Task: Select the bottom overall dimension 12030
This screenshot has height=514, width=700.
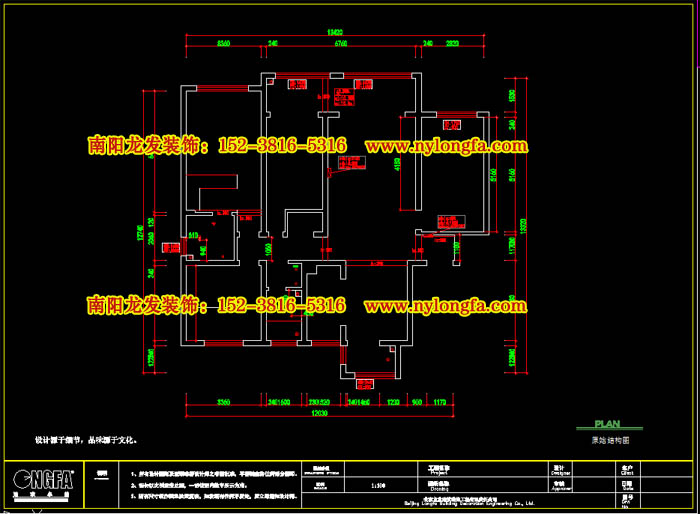Action: [319, 411]
